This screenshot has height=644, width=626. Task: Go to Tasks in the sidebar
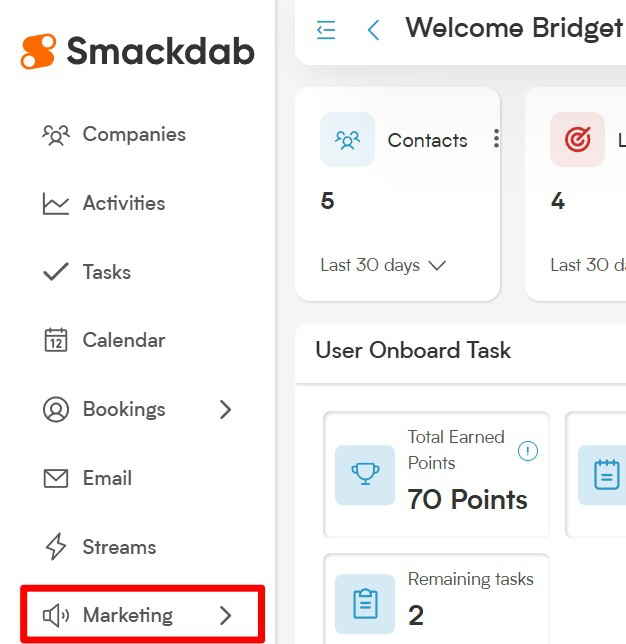pyautogui.click(x=87, y=272)
